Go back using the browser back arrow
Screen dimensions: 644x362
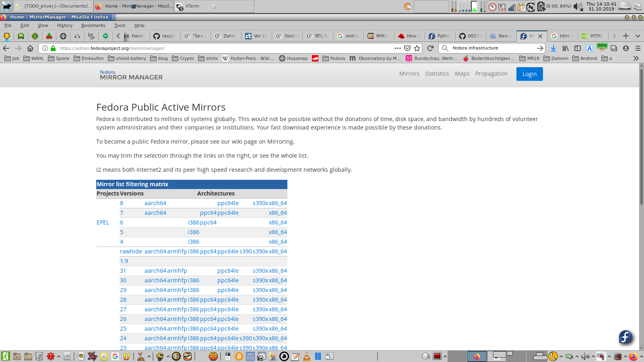tap(6, 48)
